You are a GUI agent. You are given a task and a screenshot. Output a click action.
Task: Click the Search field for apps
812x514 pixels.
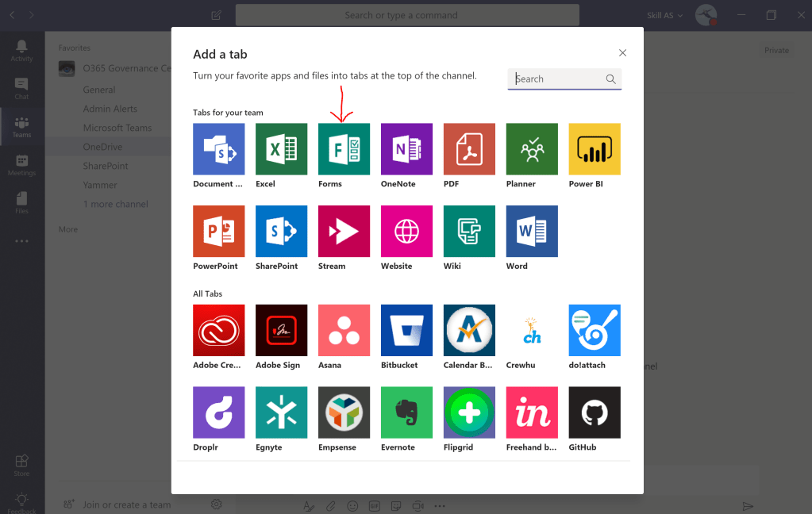coord(564,79)
